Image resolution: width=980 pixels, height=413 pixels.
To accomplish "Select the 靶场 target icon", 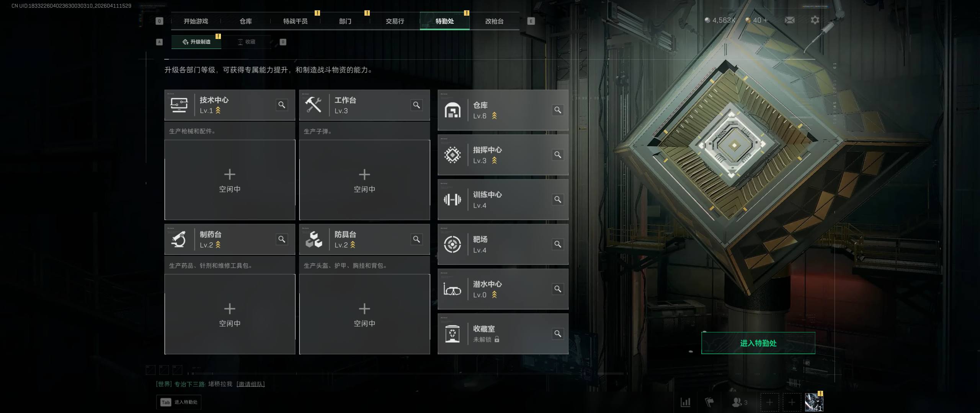I will click(452, 244).
